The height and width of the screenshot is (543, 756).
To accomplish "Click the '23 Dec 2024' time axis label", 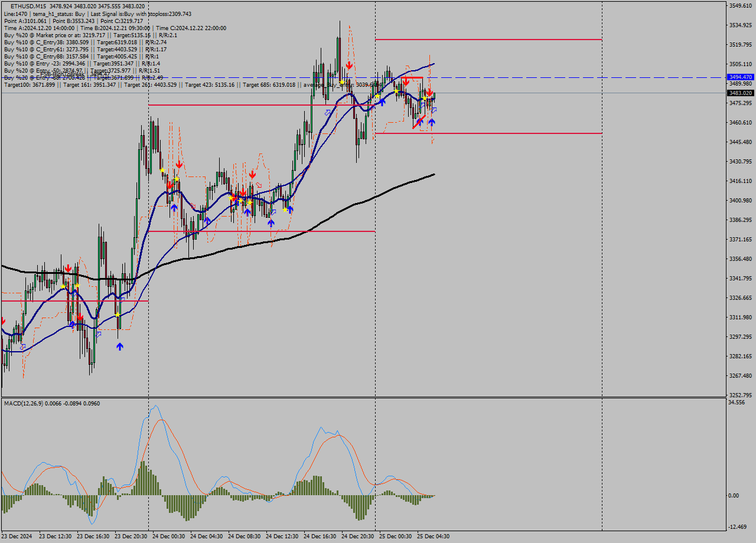I will (x=18, y=536).
